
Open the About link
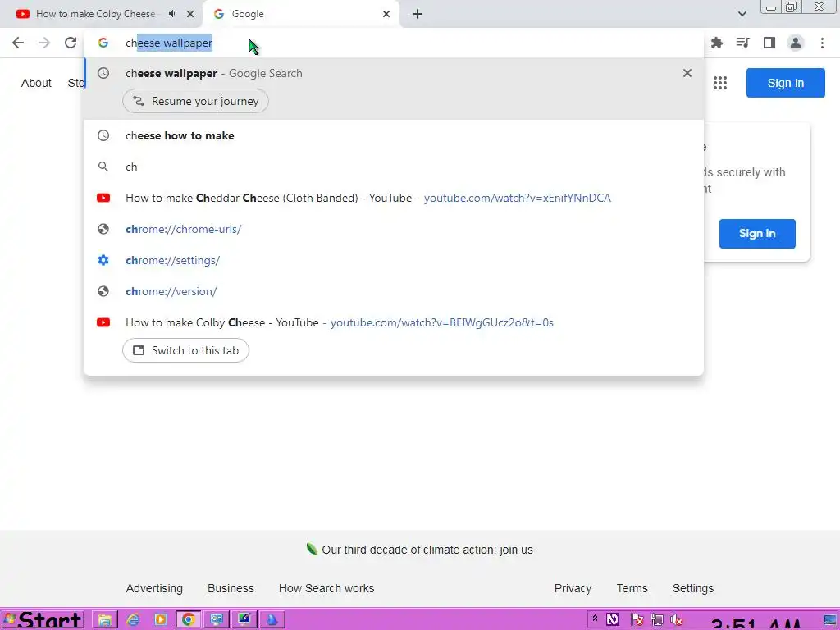tap(36, 83)
